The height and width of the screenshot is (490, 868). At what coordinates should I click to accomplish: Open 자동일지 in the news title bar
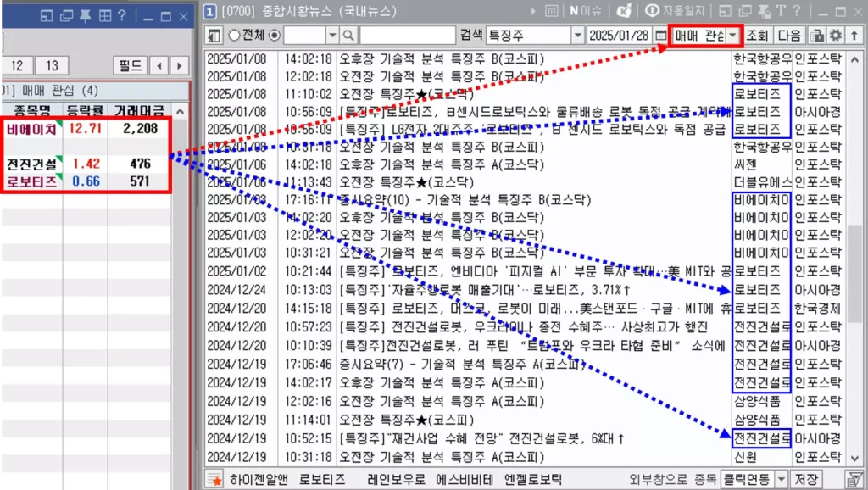coord(676,10)
